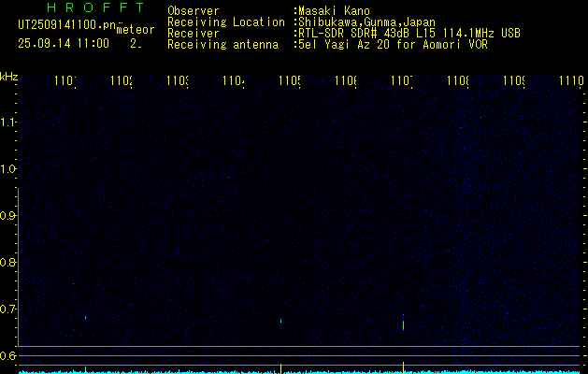Click the 0.7 kHz frequency axis label
The image size is (588, 374).
7,309
